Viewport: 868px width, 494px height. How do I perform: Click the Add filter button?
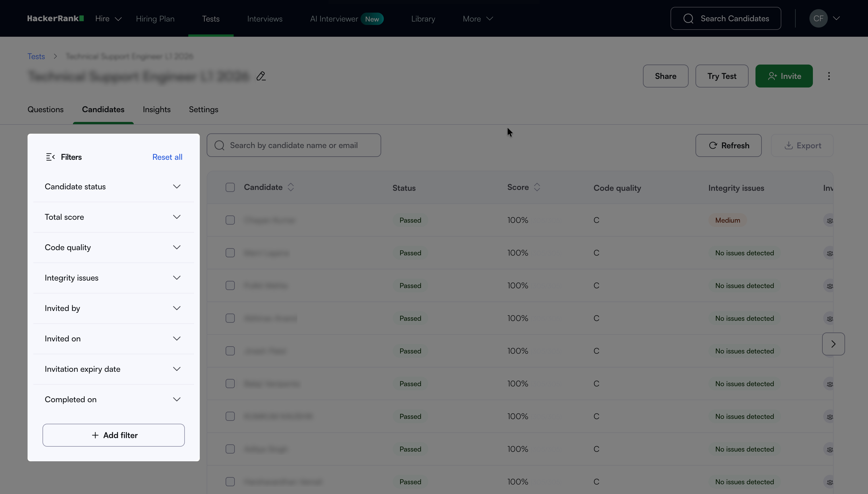pyautogui.click(x=113, y=435)
